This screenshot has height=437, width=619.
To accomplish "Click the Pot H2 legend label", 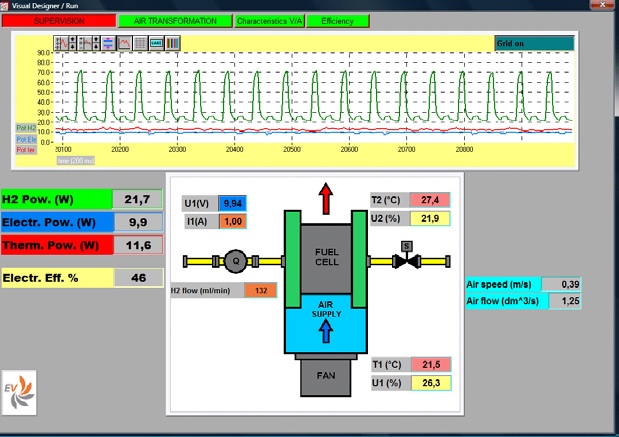I will (26, 128).
